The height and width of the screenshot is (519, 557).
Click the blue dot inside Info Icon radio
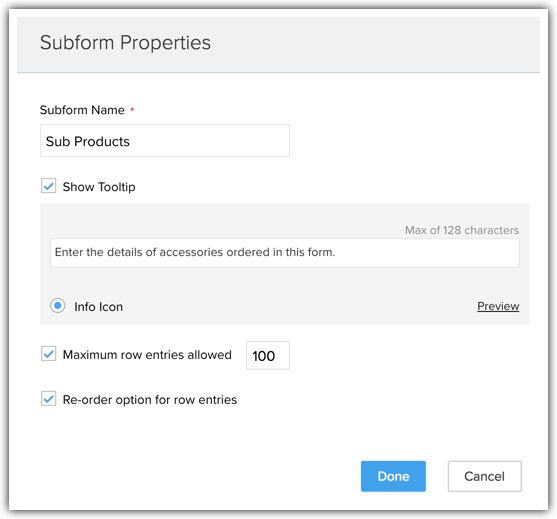coord(58,306)
